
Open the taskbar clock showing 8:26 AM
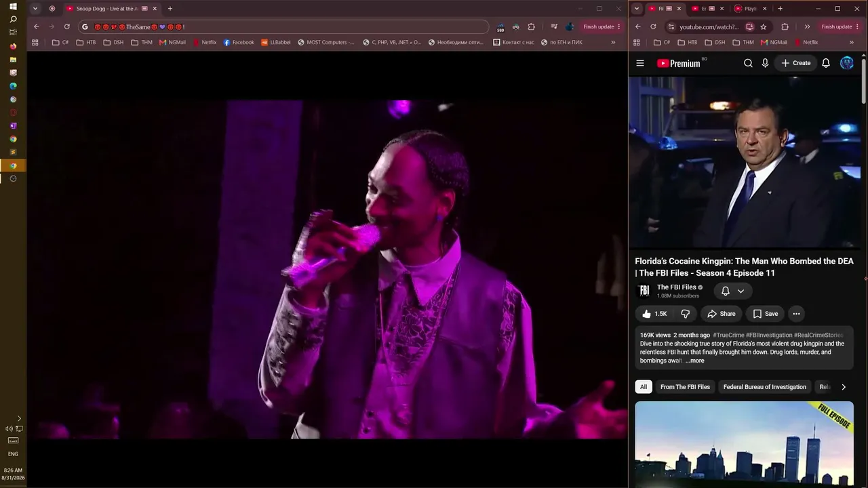(x=13, y=474)
